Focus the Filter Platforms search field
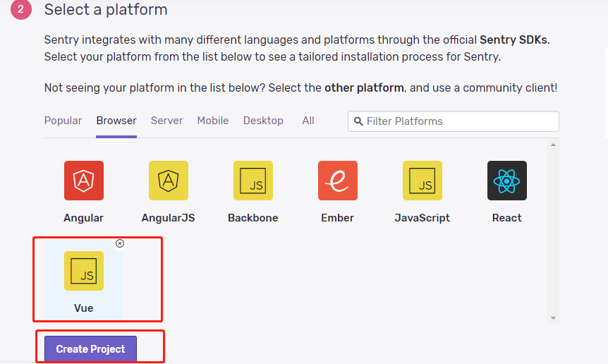The image size is (608, 364). [458, 121]
